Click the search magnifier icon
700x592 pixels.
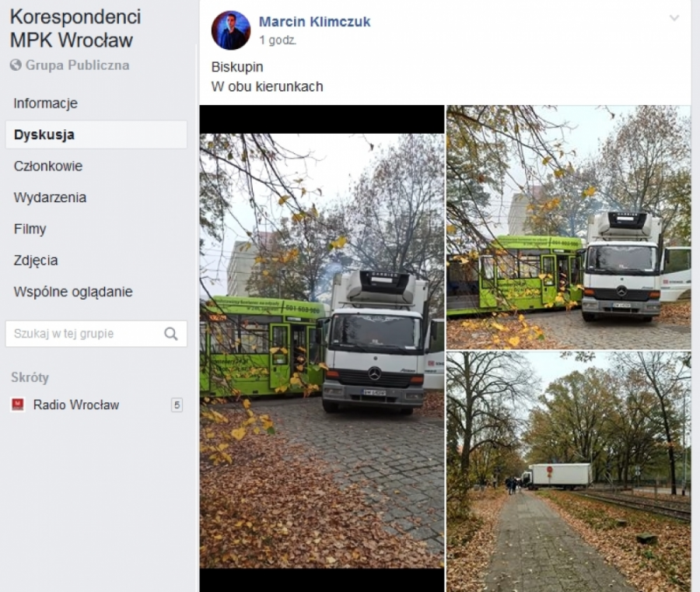click(171, 334)
